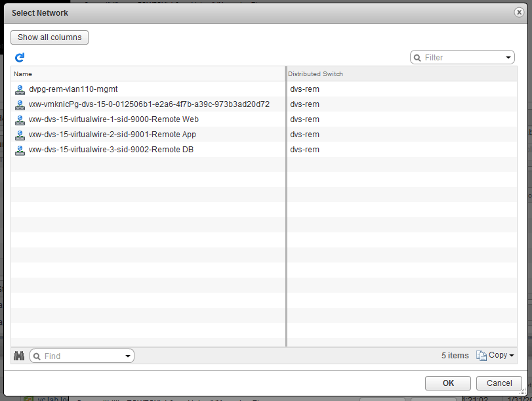This screenshot has height=401, width=532.
Task: Click the binoculars find icon
Action: tap(19, 356)
